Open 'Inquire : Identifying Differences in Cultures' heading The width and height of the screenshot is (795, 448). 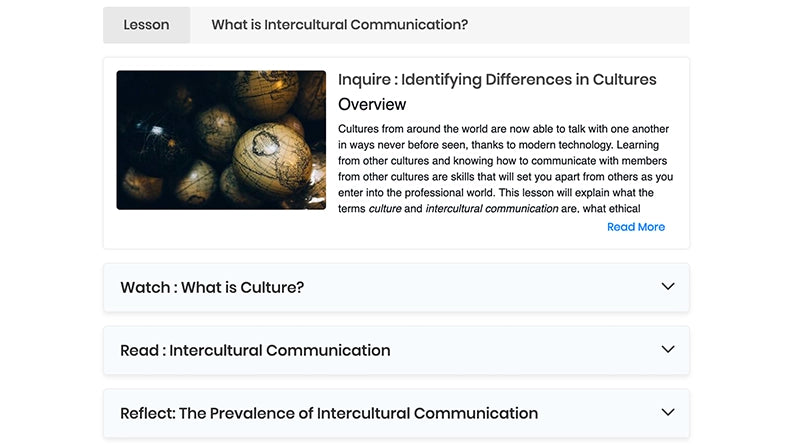click(497, 80)
